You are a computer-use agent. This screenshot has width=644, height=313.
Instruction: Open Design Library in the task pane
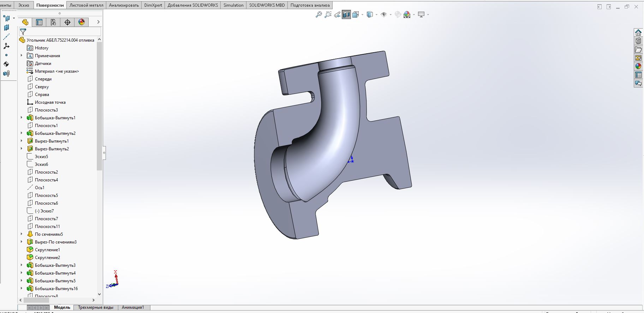coord(638,41)
